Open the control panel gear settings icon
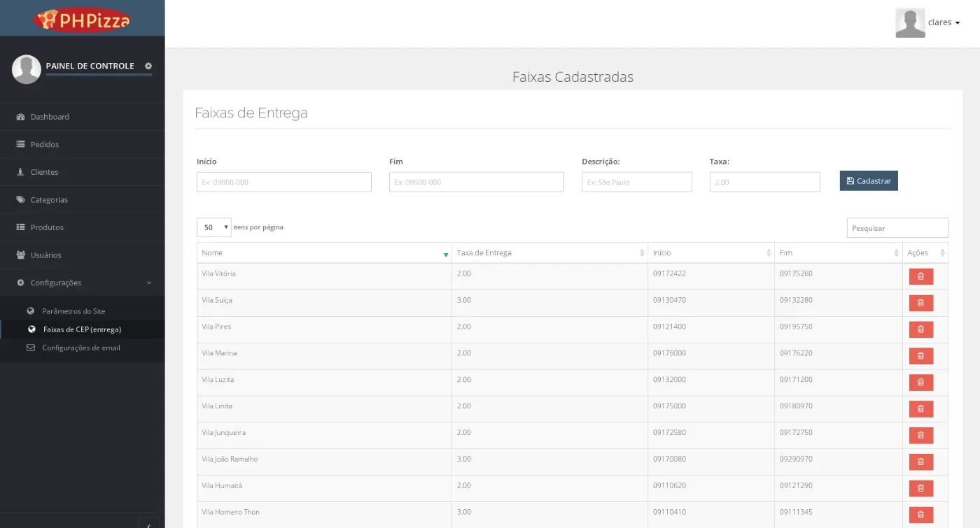 (x=148, y=66)
